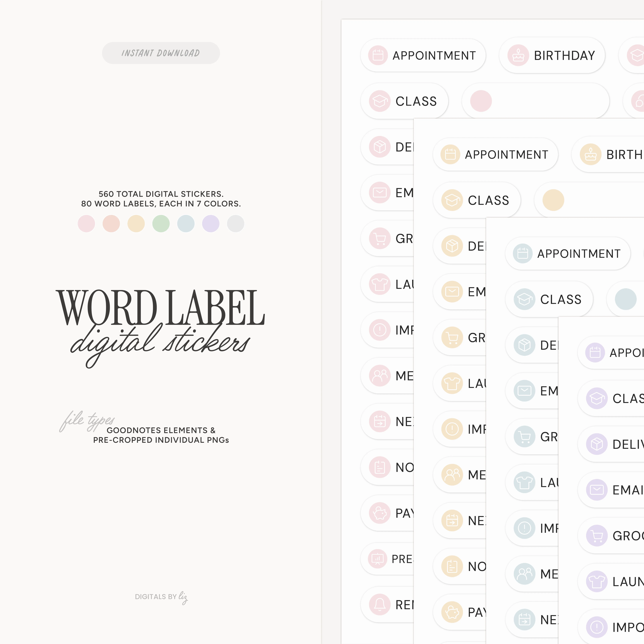The width and height of the screenshot is (644, 644).
Task: Click the pink delivery box icon
Action: [x=380, y=147]
